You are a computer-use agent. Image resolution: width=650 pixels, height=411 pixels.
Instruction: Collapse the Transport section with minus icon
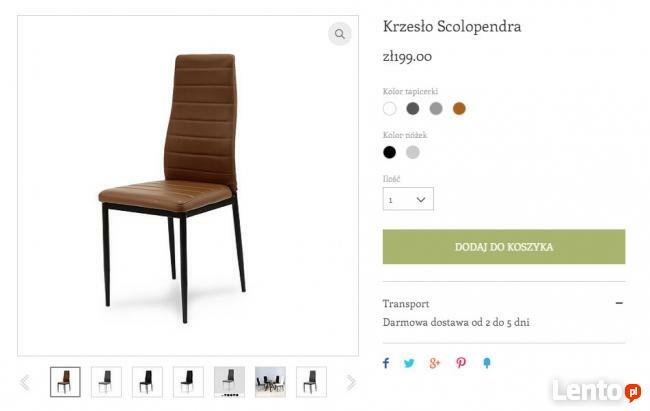(619, 303)
